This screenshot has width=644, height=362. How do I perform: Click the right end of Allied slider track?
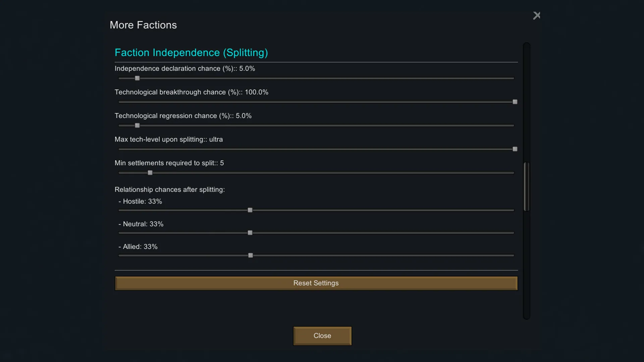pyautogui.click(x=512, y=255)
